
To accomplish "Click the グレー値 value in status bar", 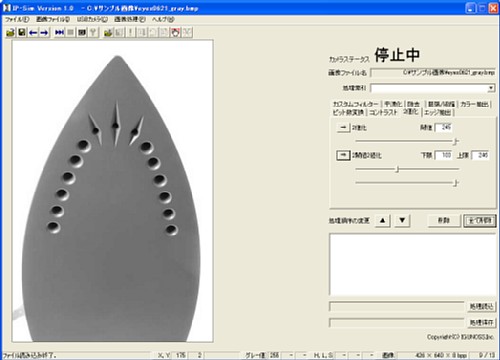I will click(274, 355).
